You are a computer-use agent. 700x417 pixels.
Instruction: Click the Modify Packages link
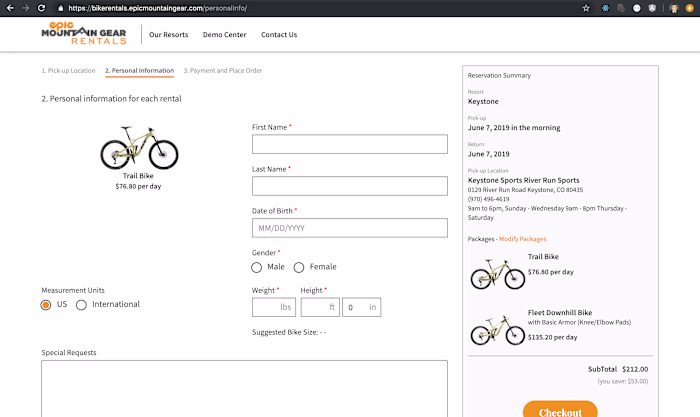point(522,239)
